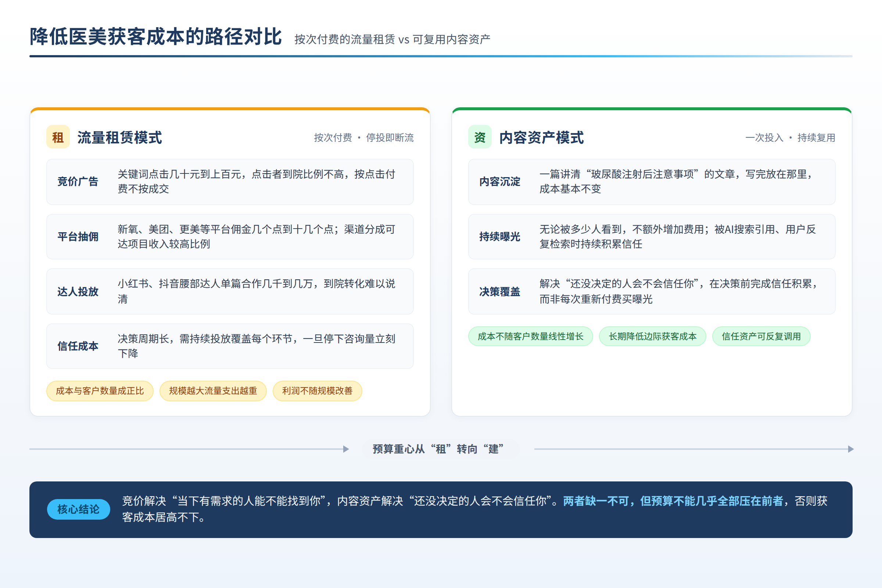Click the 一次投入 · 持续复用 caption

point(790,137)
